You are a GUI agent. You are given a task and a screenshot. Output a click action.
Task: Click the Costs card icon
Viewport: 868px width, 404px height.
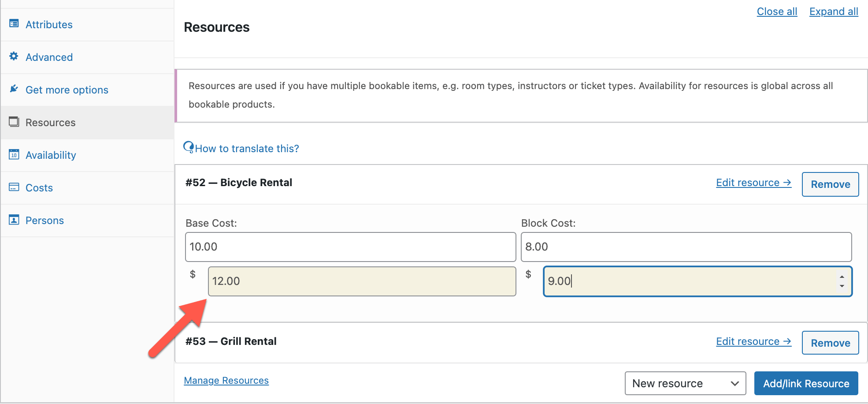tap(14, 187)
